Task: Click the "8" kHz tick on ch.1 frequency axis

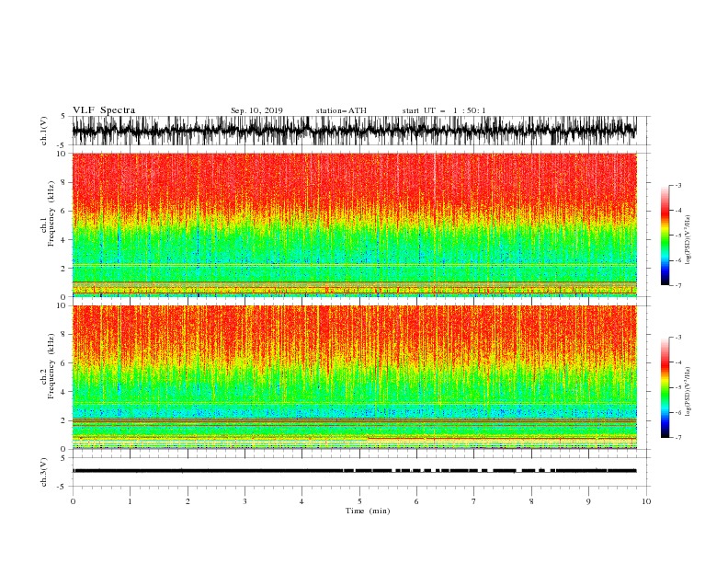Action: (x=64, y=182)
